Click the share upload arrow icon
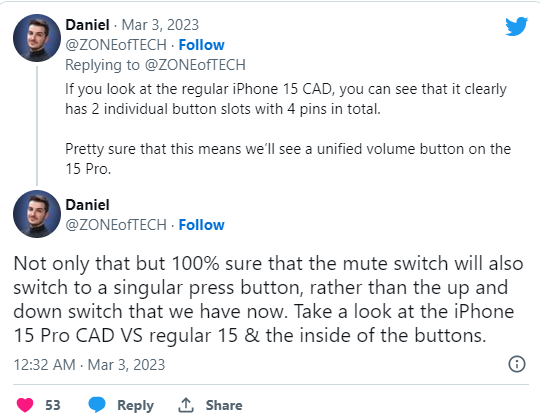The width and height of the screenshot is (540, 419). [x=186, y=405]
